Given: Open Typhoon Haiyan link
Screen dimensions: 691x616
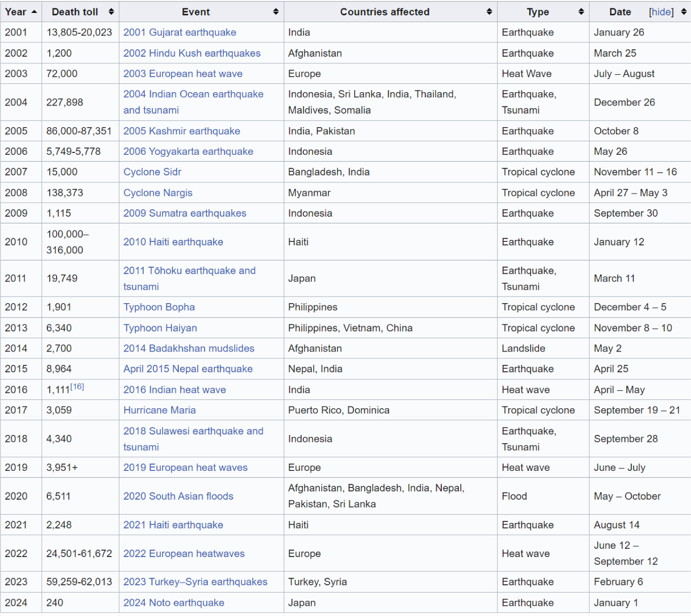Looking at the screenshot, I should 160,328.
